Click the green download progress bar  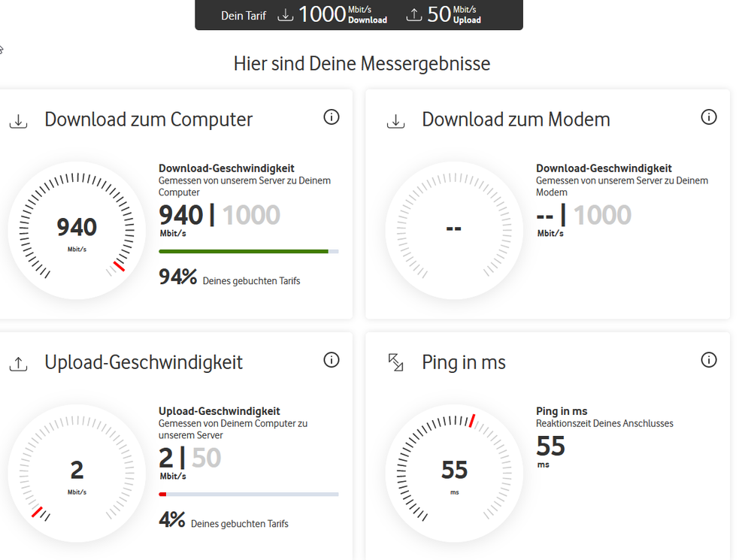click(249, 252)
